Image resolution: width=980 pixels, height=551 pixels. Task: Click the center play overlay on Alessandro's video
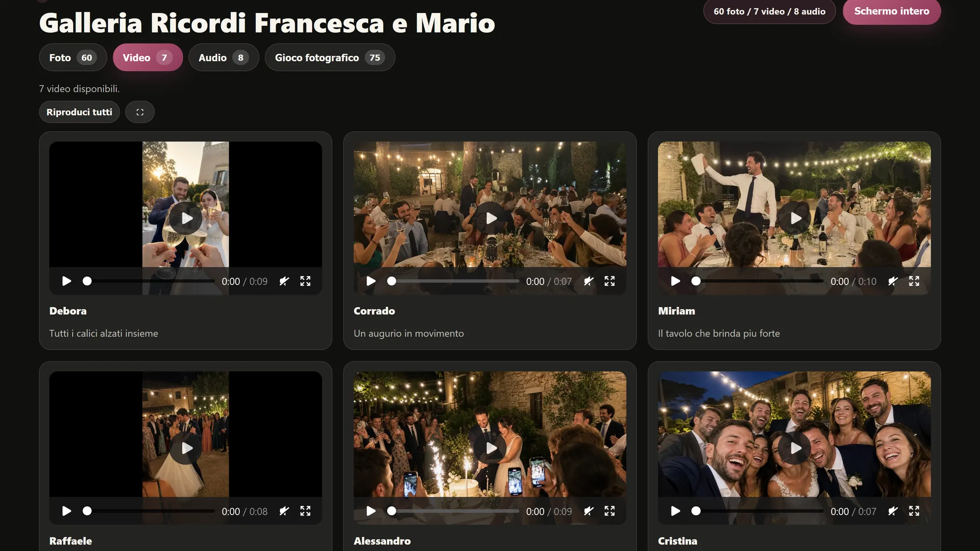[490, 448]
